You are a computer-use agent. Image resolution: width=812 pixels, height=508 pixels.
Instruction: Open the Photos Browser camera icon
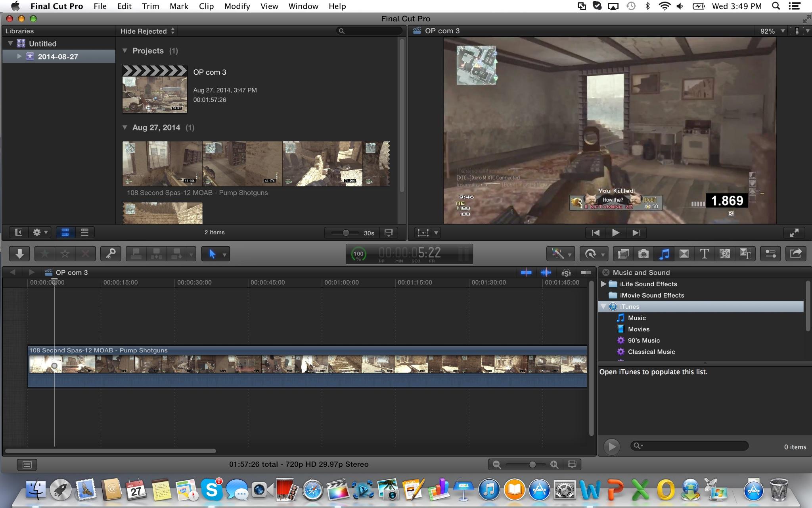(643, 254)
